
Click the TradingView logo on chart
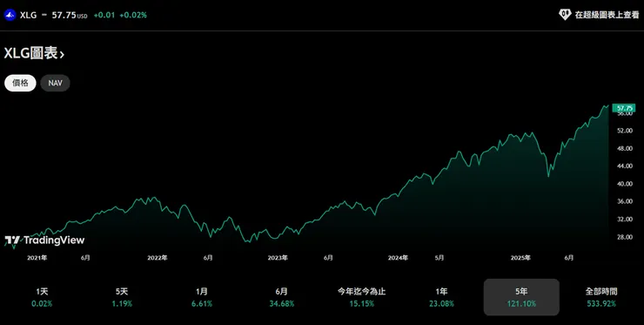44,240
